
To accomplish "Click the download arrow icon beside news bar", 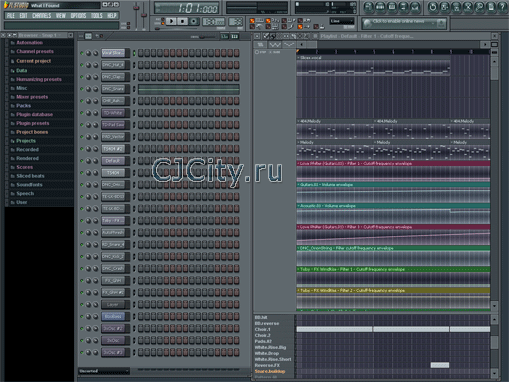I will (441, 23).
